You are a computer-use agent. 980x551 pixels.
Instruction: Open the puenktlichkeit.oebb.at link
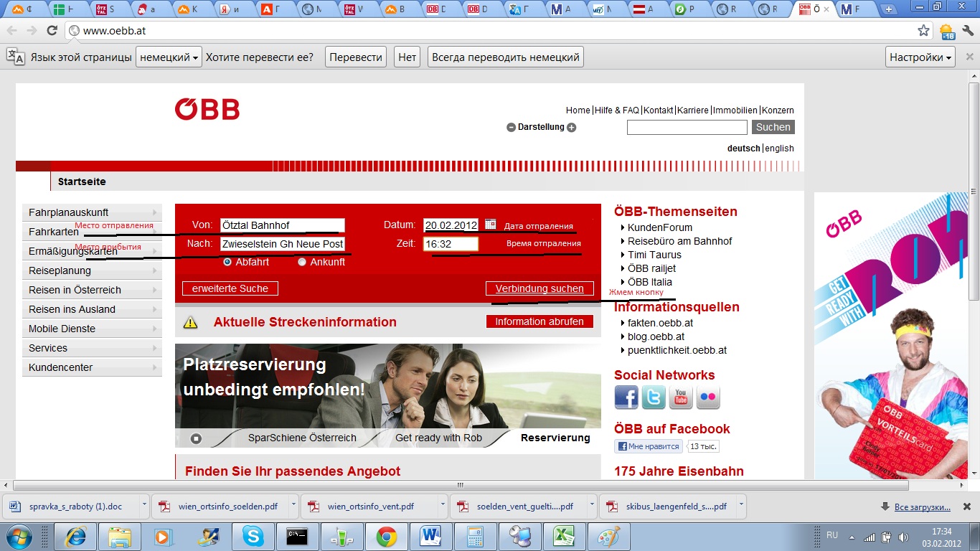[677, 350]
